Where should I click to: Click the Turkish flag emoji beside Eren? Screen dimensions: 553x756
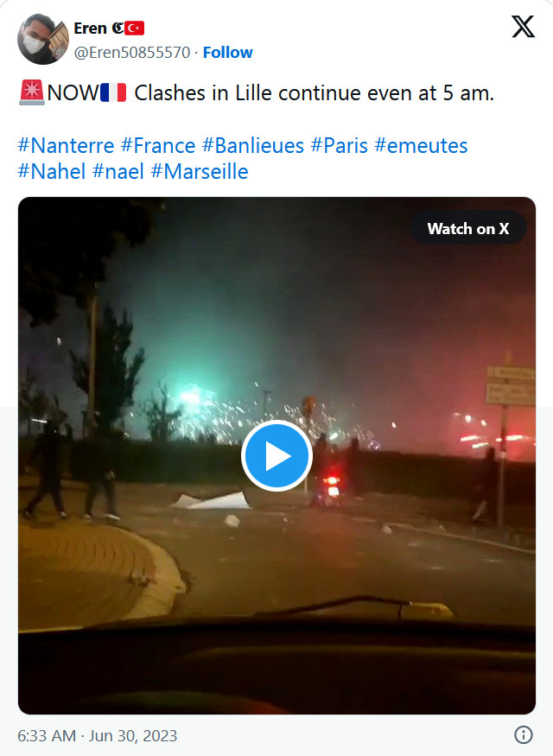click(x=135, y=29)
